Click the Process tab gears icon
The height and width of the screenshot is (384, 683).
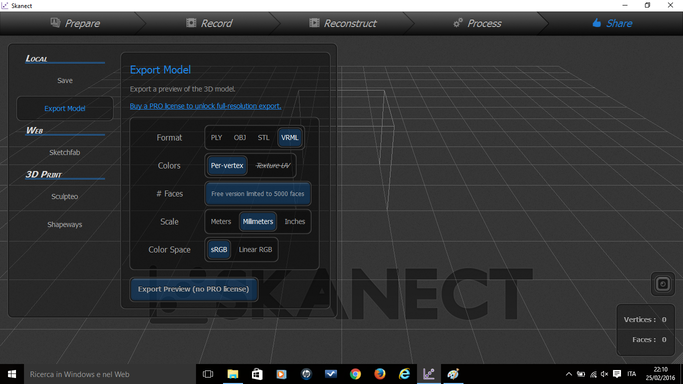pyautogui.click(x=458, y=23)
